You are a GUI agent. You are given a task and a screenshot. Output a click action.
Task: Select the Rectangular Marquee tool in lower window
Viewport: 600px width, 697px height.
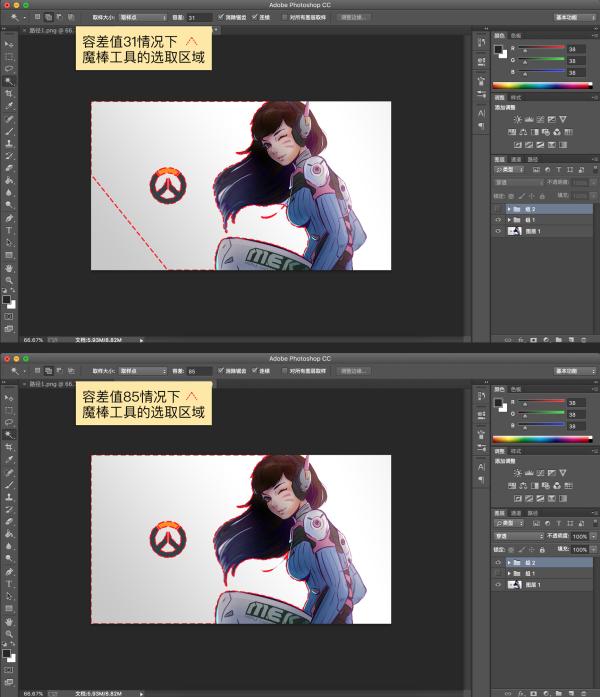pos(8,410)
